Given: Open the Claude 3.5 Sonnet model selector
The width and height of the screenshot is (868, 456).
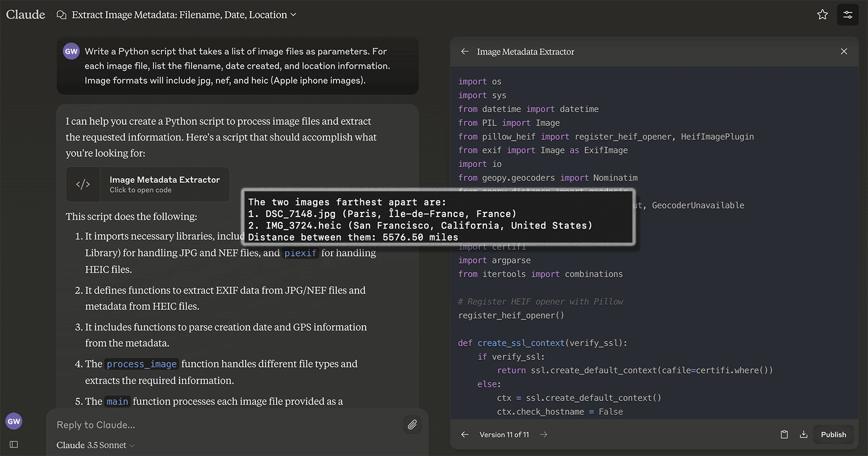Looking at the screenshot, I should point(95,445).
